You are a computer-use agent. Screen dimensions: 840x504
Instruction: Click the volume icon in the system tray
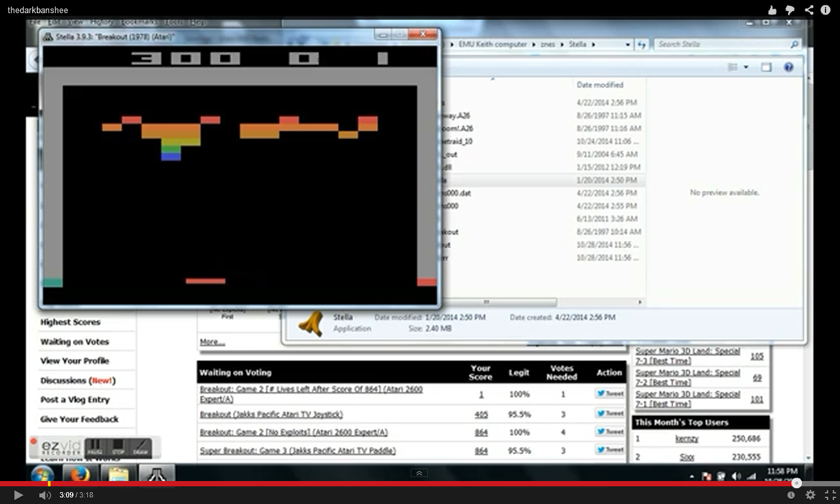click(x=736, y=476)
